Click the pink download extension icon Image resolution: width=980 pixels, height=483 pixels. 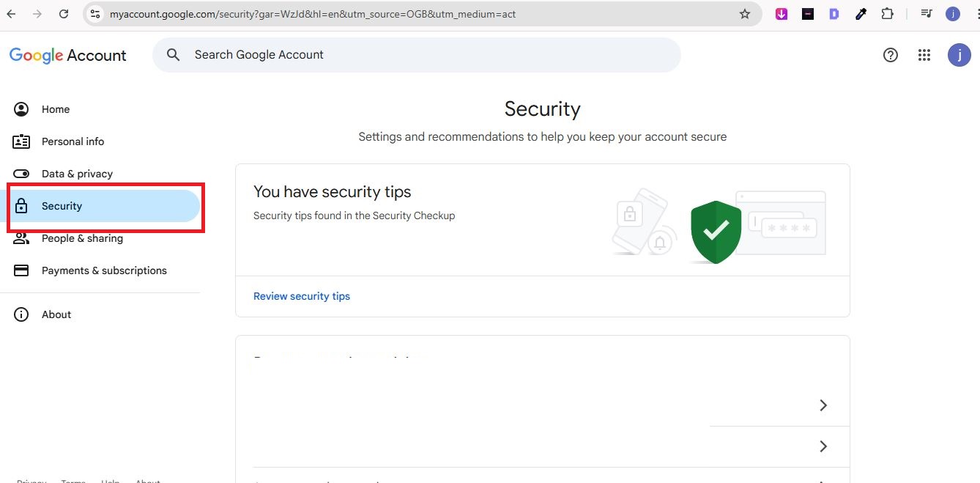click(x=781, y=13)
